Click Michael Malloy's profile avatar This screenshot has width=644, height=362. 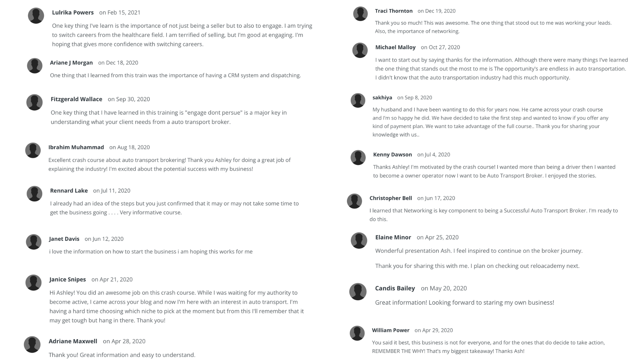click(x=360, y=50)
